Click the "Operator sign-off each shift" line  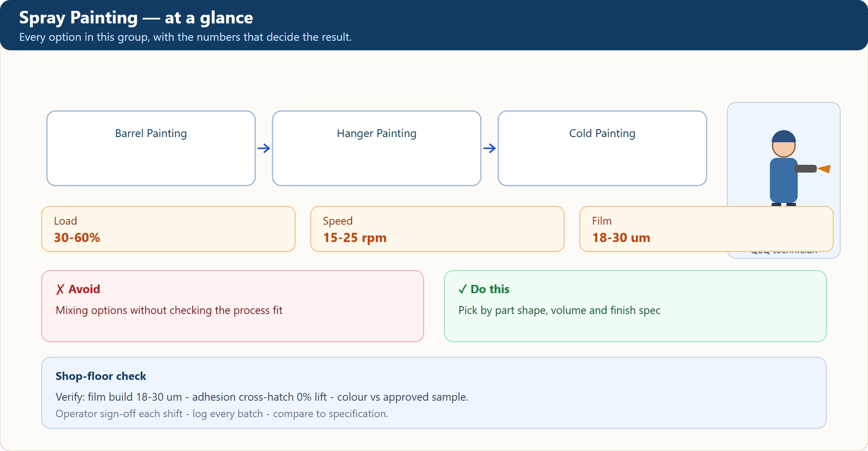click(x=222, y=414)
